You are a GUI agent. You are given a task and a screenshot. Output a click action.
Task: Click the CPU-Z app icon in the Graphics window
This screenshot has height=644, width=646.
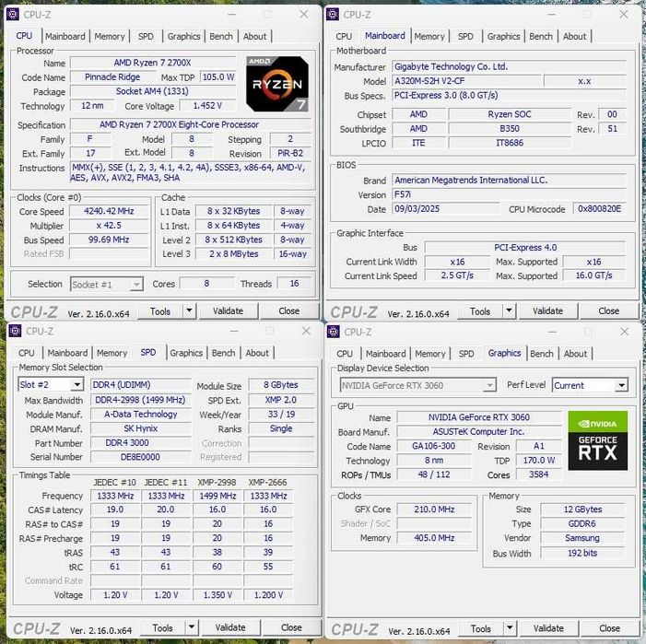(x=334, y=332)
